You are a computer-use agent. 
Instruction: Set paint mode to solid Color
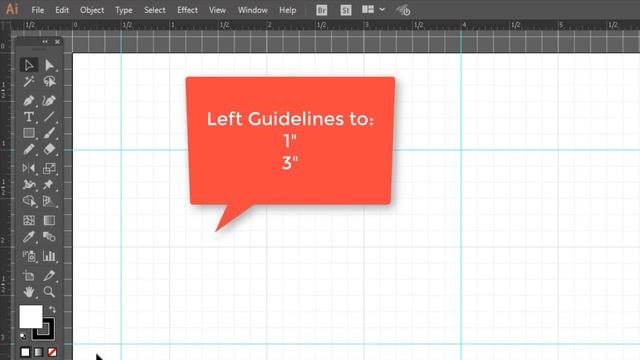coord(25,352)
